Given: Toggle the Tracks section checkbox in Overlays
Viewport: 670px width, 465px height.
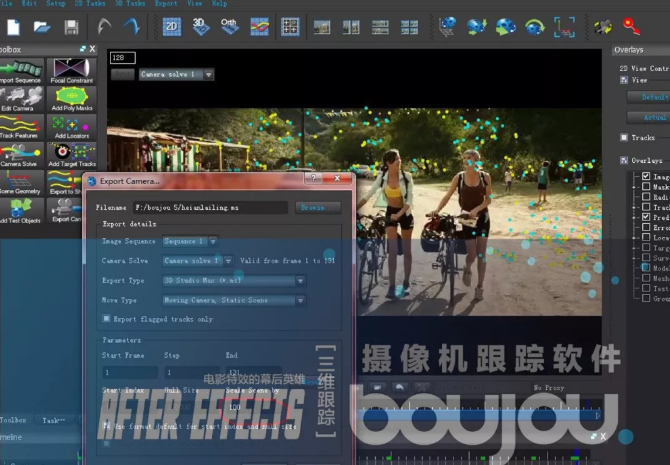Looking at the screenshot, I should tap(624, 138).
